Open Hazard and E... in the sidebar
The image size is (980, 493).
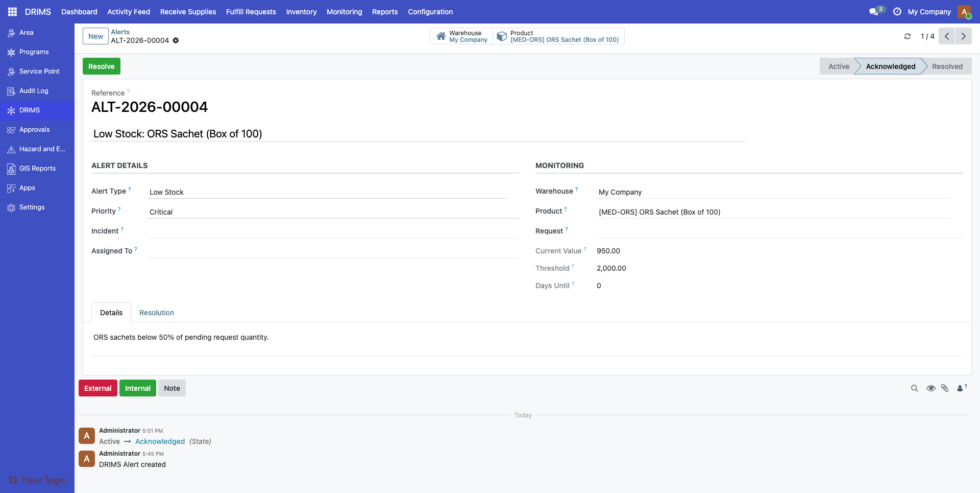37,149
